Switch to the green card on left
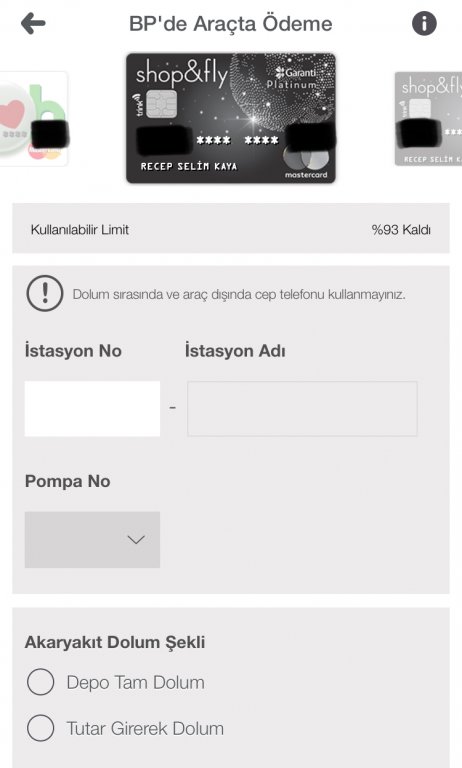 click(33, 119)
